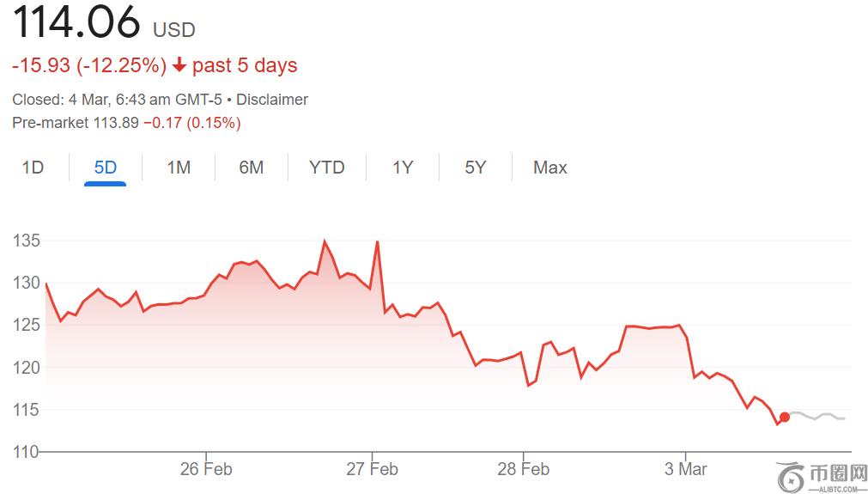Switch to the 6M chart range

(x=252, y=168)
